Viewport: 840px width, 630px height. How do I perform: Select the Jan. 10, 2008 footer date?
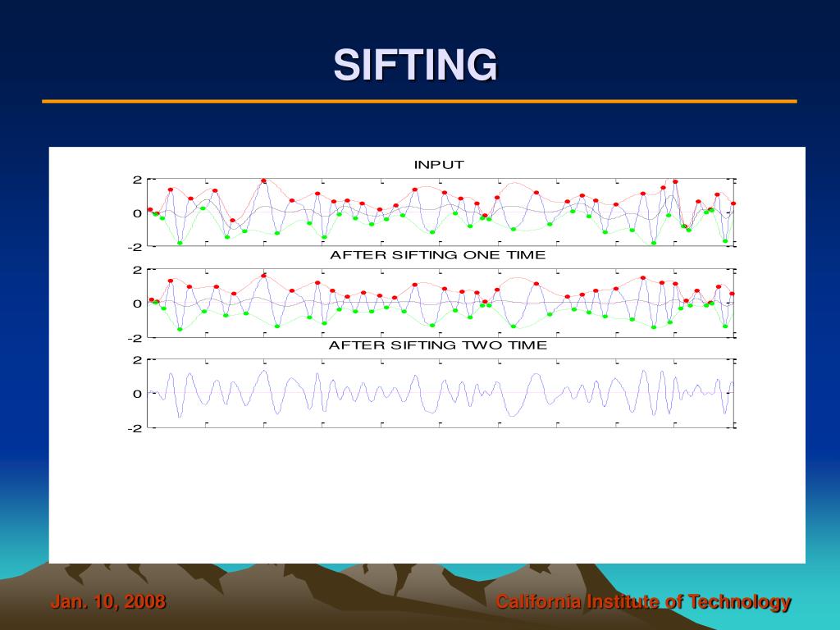(x=108, y=601)
